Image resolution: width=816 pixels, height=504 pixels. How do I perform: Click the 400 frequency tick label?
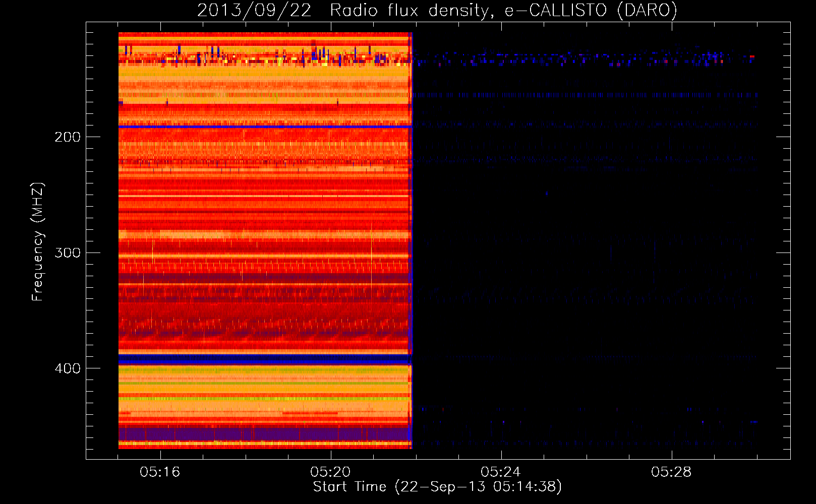pyautogui.click(x=68, y=368)
